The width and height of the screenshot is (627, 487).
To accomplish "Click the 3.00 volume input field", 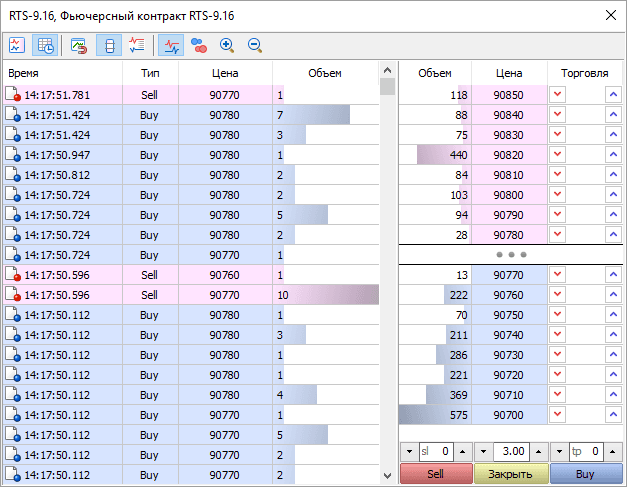I will (511, 452).
